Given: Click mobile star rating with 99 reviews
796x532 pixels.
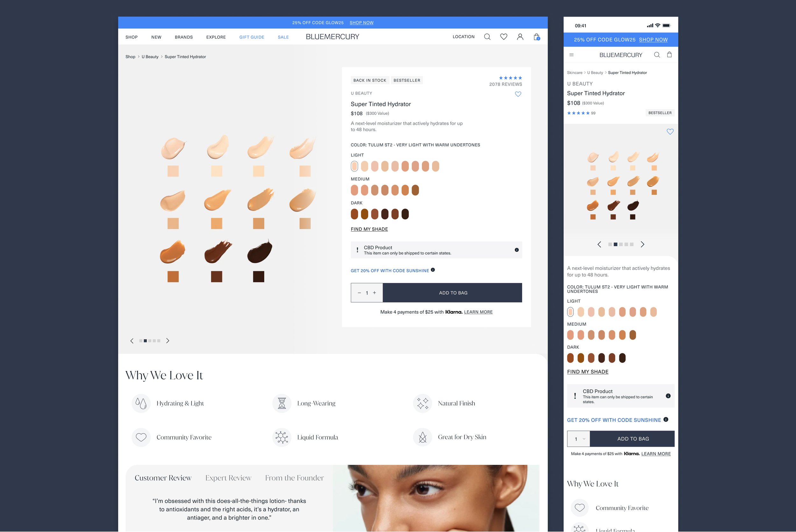Looking at the screenshot, I should [581, 113].
